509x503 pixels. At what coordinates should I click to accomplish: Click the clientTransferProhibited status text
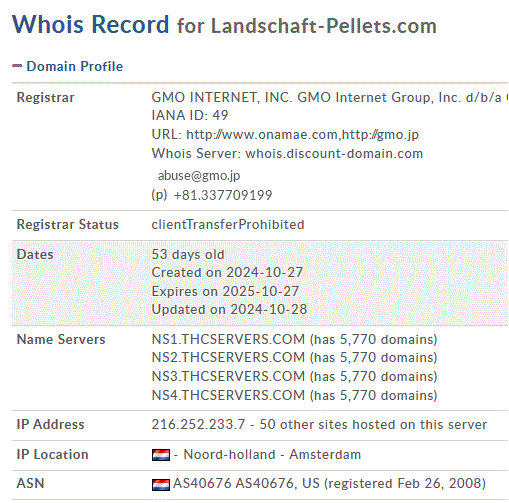tap(228, 225)
